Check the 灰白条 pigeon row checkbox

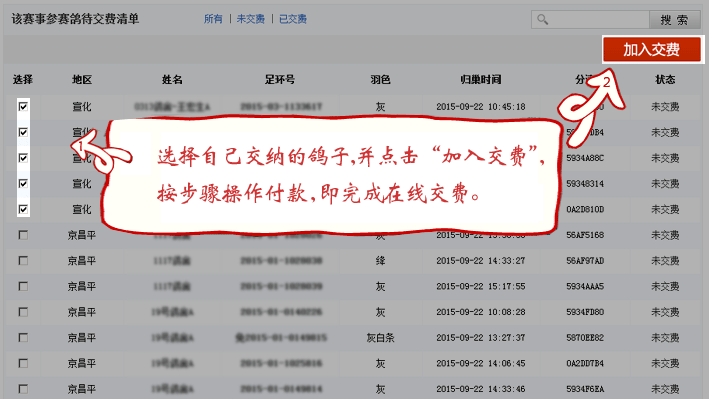tap(23, 337)
